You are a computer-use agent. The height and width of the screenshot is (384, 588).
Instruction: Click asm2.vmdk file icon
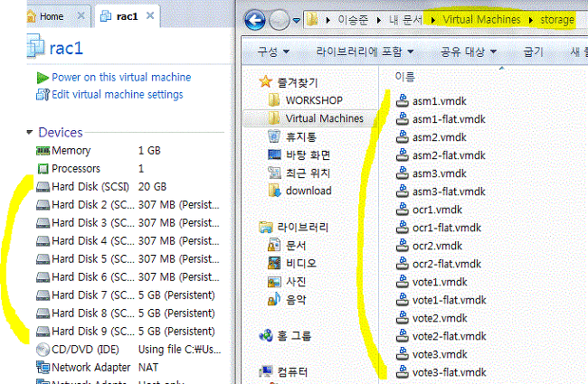click(403, 137)
